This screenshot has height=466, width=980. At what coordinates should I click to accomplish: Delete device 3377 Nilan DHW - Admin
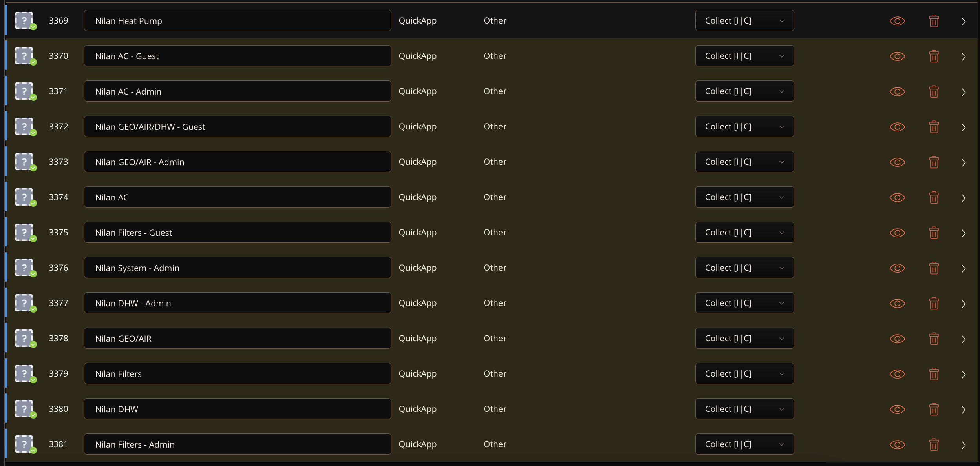(934, 303)
